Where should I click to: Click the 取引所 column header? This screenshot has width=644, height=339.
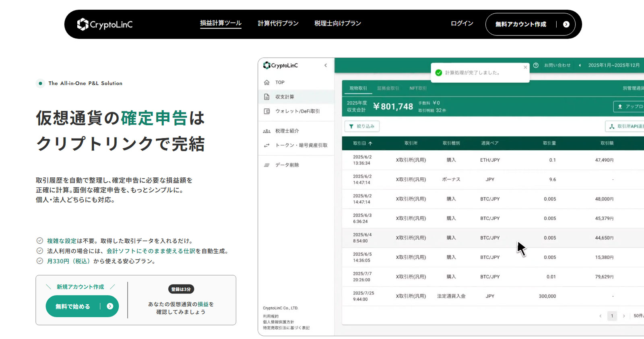point(411,143)
